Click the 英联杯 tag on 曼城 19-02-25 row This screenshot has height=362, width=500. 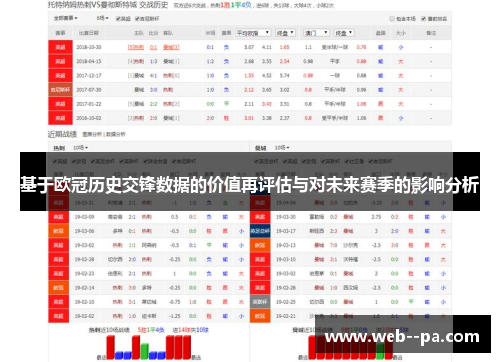point(260,302)
